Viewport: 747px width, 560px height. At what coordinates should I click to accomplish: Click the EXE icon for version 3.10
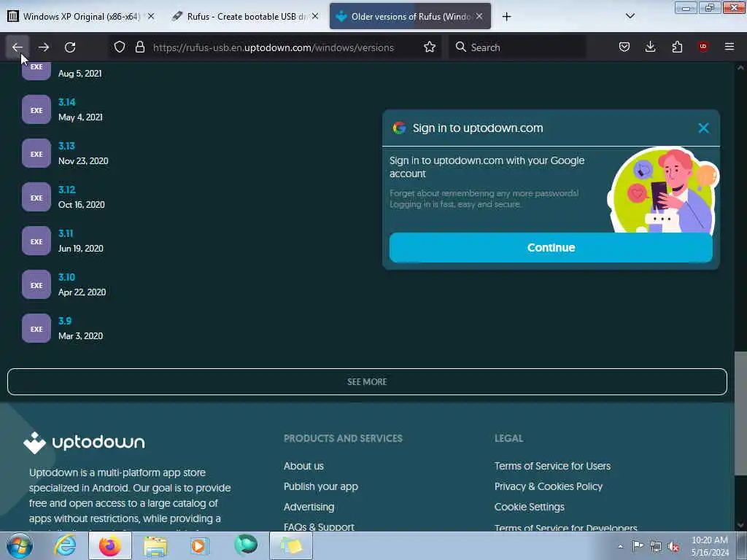36,285
